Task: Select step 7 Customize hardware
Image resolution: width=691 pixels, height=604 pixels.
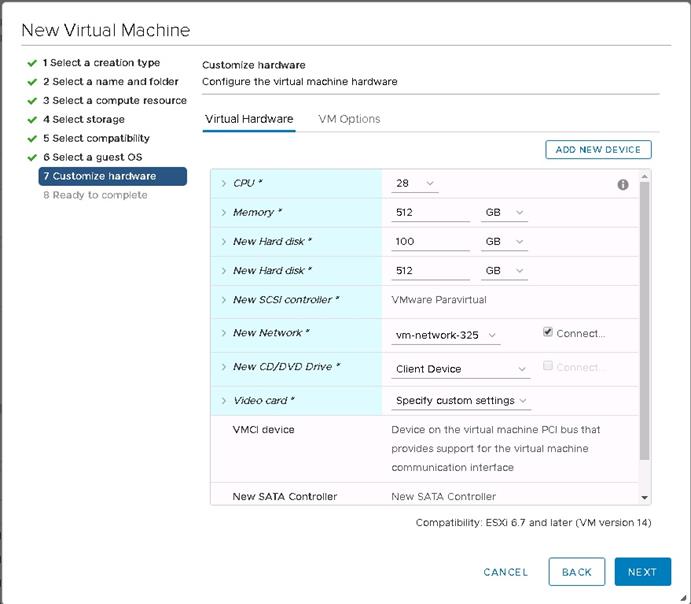Action: pyautogui.click(x=113, y=176)
